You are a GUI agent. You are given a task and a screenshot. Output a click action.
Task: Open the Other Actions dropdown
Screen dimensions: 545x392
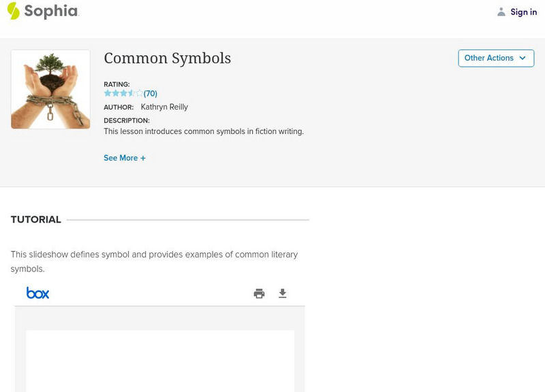pyautogui.click(x=496, y=59)
